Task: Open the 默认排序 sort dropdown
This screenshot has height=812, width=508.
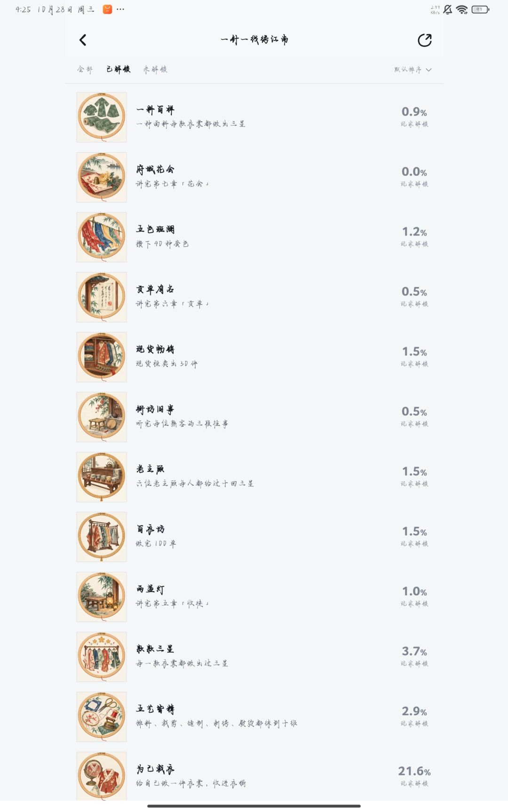Action: (x=413, y=70)
